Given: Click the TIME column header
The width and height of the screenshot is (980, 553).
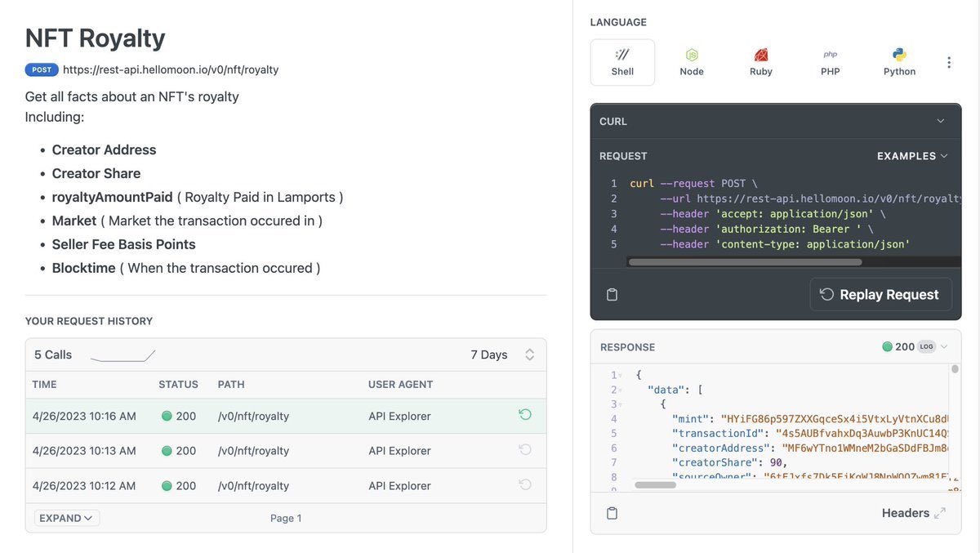Looking at the screenshot, I should click(44, 384).
